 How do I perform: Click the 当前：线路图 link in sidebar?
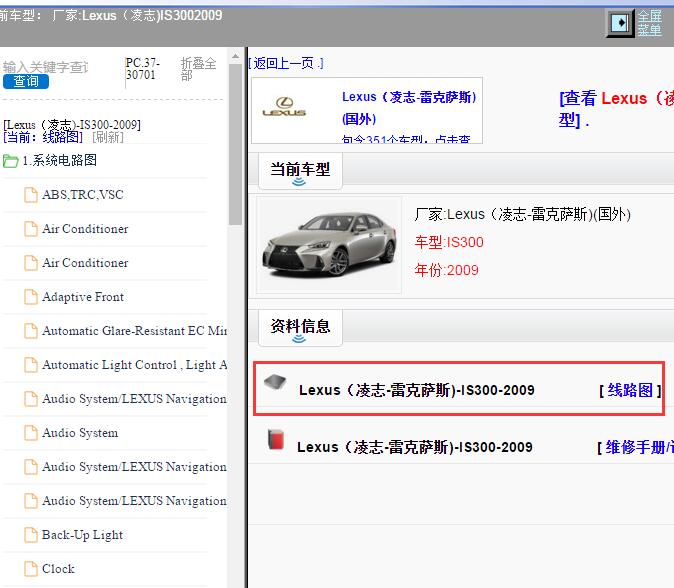[43, 137]
